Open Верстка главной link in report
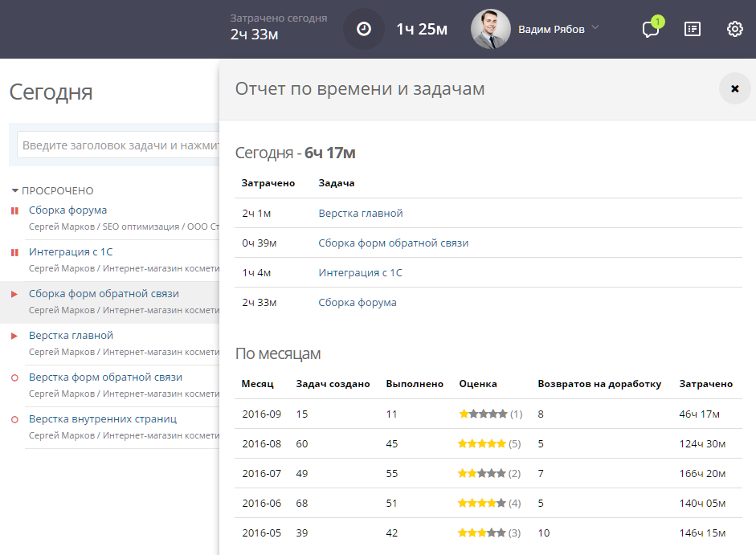The width and height of the screenshot is (756, 555). (360, 214)
